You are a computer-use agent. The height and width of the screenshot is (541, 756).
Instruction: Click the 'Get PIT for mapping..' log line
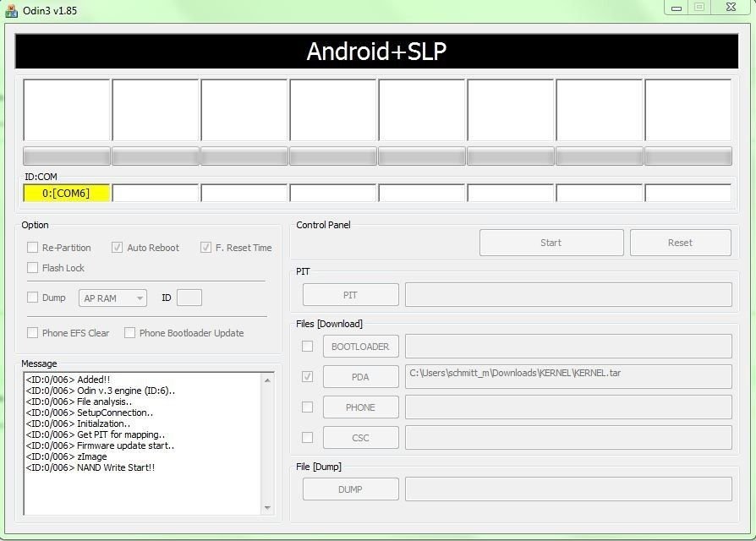click(x=95, y=434)
